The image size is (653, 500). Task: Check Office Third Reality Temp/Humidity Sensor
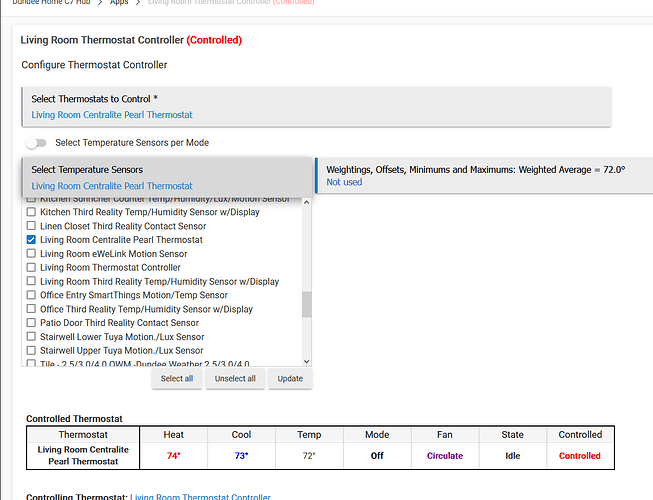(31, 309)
